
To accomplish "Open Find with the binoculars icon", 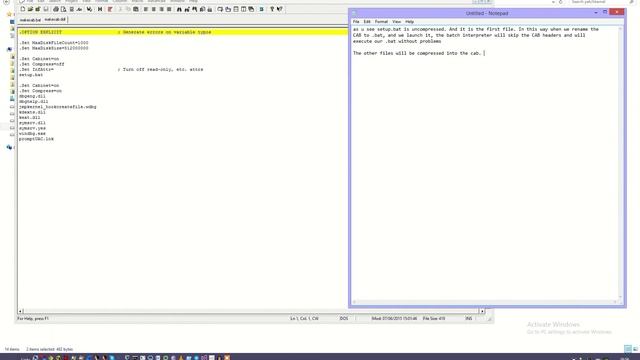I will (x=179, y=9).
